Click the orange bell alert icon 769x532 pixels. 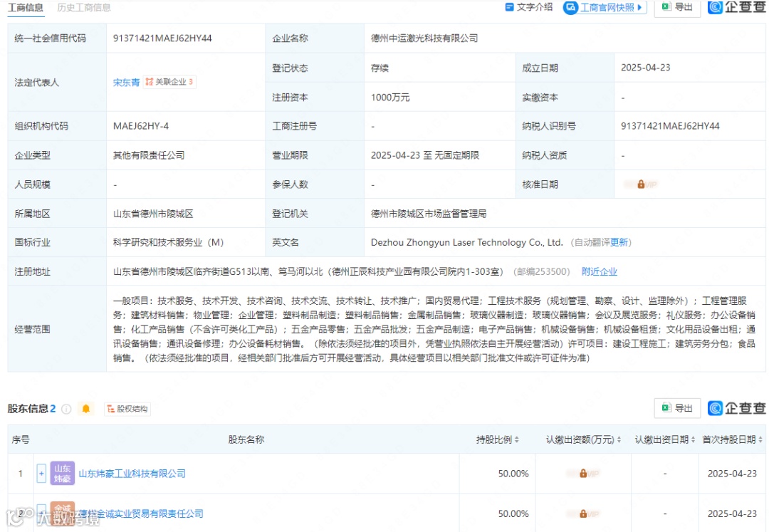(86, 409)
